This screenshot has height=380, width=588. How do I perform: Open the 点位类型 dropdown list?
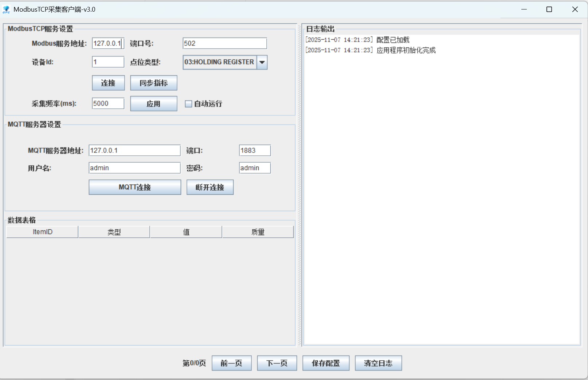[x=262, y=62]
